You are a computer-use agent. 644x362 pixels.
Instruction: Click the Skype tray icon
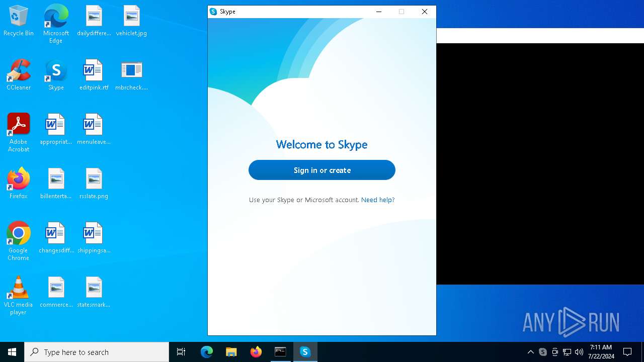point(543,352)
